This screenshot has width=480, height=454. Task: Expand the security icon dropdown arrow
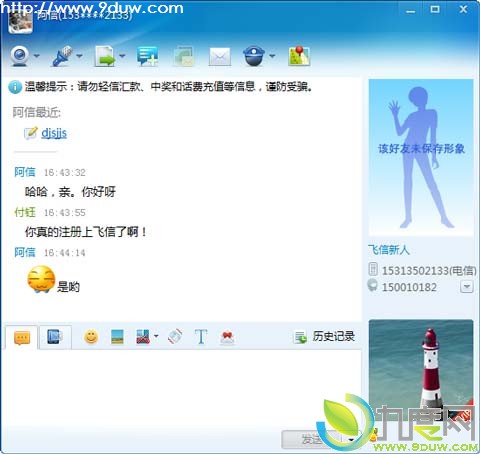pos(272,56)
